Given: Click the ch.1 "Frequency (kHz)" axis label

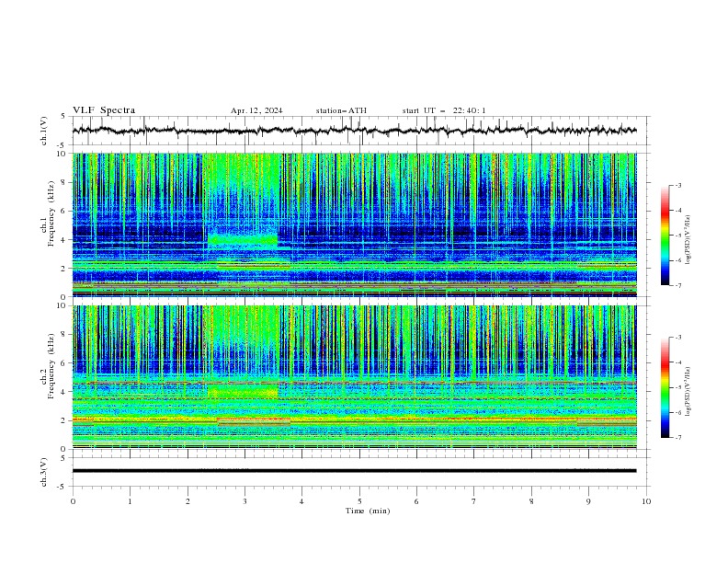Looking at the screenshot, I should [51, 213].
